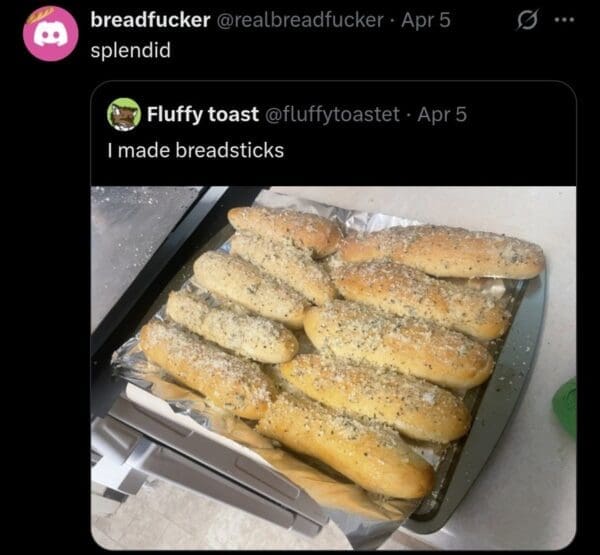Click the bread icon on breadfucker's avatar
This screenshot has width=600, height=555.
[39, 15]
